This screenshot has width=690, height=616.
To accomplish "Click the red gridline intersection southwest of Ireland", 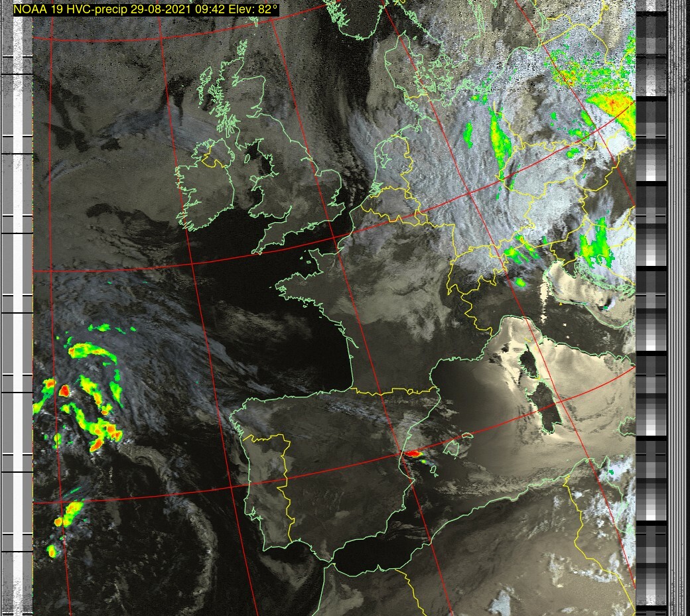I will coord(192,265).
